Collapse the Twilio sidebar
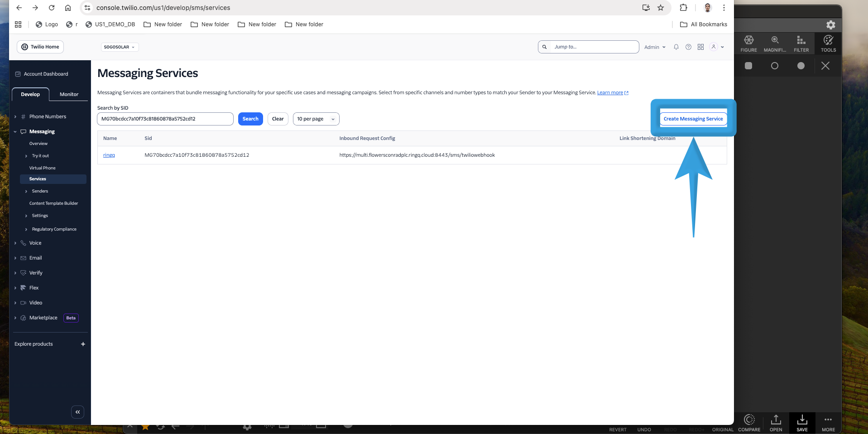The width and height of the screenshot is (868, 434). tap(77, 412)
